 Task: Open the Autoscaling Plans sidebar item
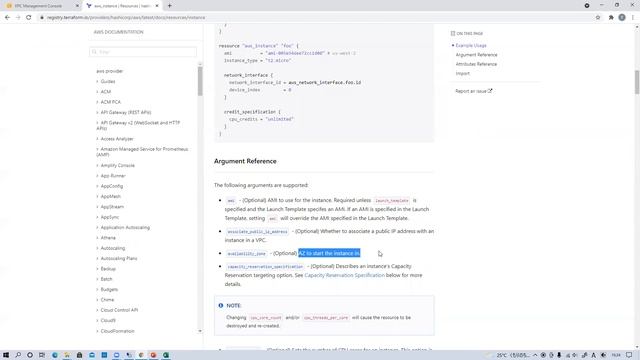coord(119,258)
